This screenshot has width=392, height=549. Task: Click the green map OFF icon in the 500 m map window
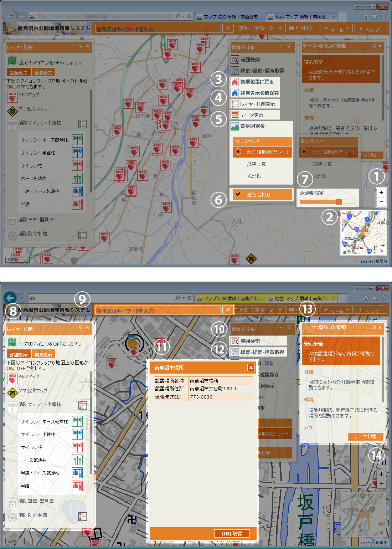pos(12,61)
